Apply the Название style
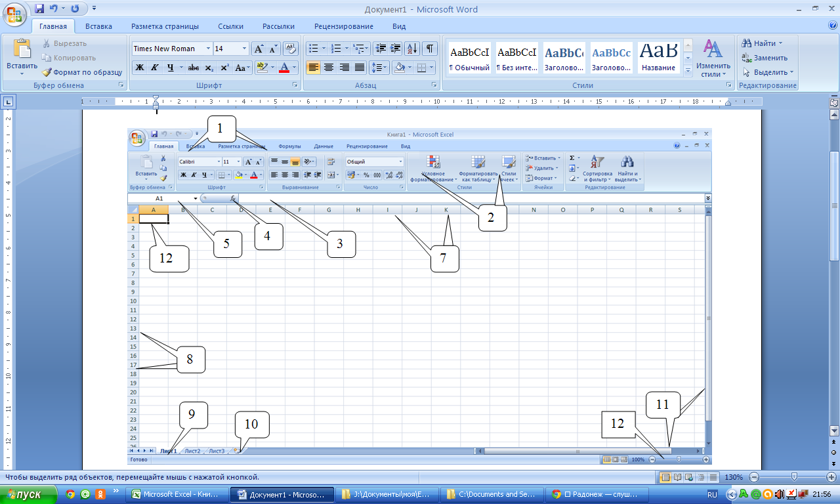The image size is (840, 504). (x=659, y=58)
